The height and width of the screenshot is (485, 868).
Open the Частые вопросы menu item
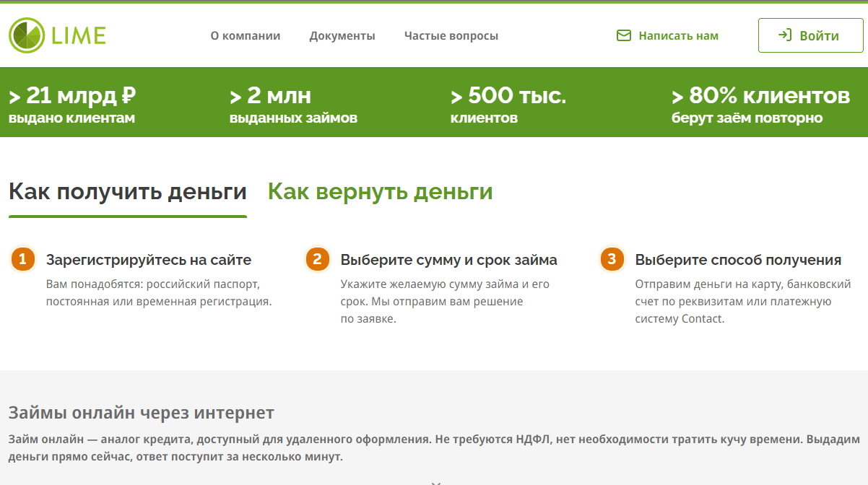tap(451, 35)
